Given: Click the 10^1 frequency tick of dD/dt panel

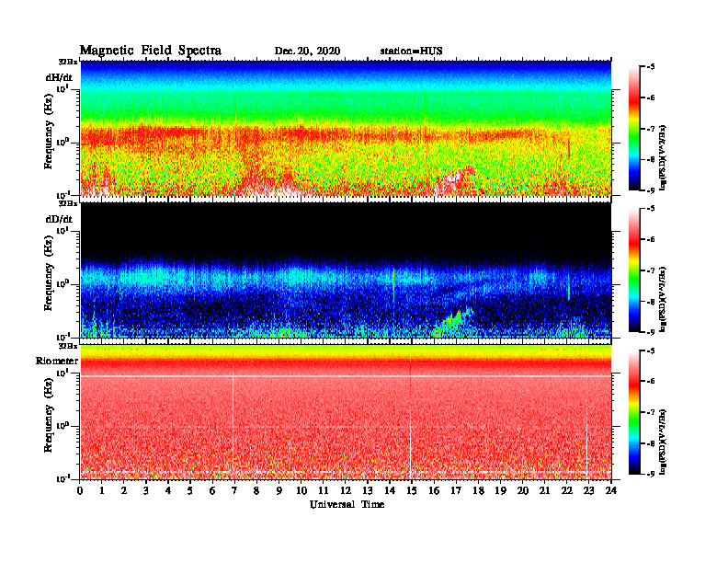Looking at the screenshot, I should click(x=63, y=230).
